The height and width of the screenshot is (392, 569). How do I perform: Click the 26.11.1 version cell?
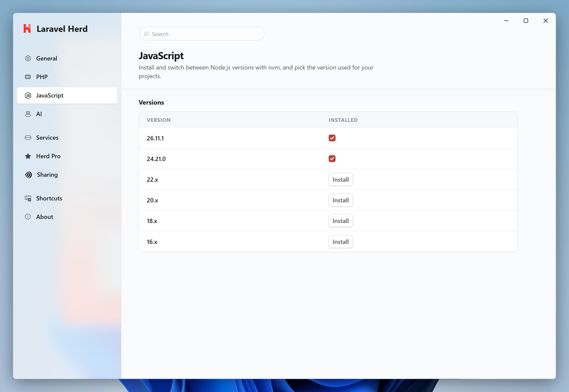coord(155,138)
